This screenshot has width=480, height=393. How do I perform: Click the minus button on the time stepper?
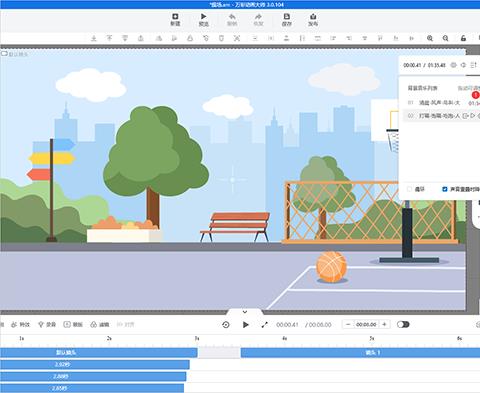coord(348,324)
